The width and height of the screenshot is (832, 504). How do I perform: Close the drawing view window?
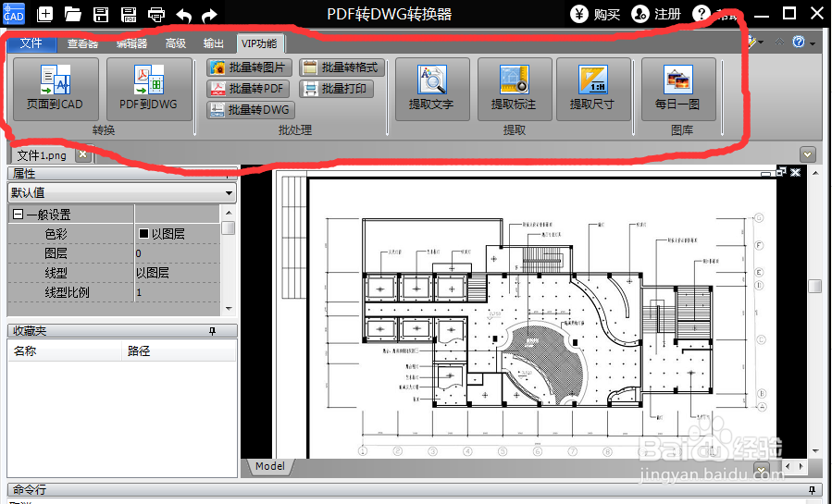click(795, 172)
